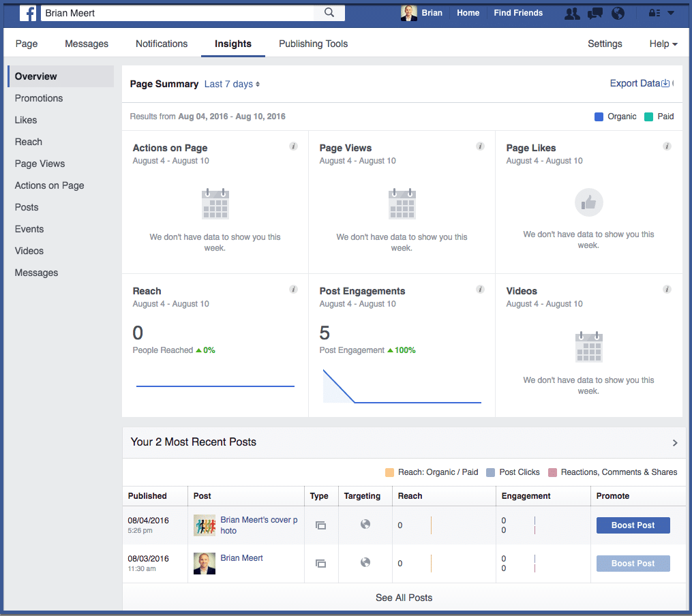Open the Last 7 days dropdown
This screenshot has height=616, width=692.
(x=232, y=84)
